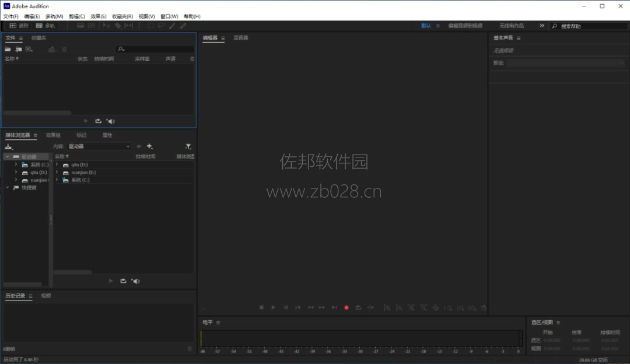
Task: Click the New File icon in Files panel
Action: point(29,49)
